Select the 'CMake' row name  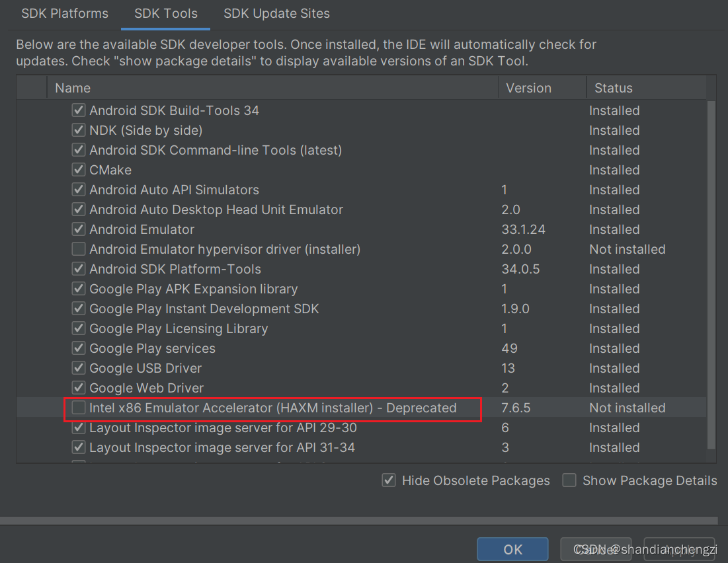click(x=110, y=170)
